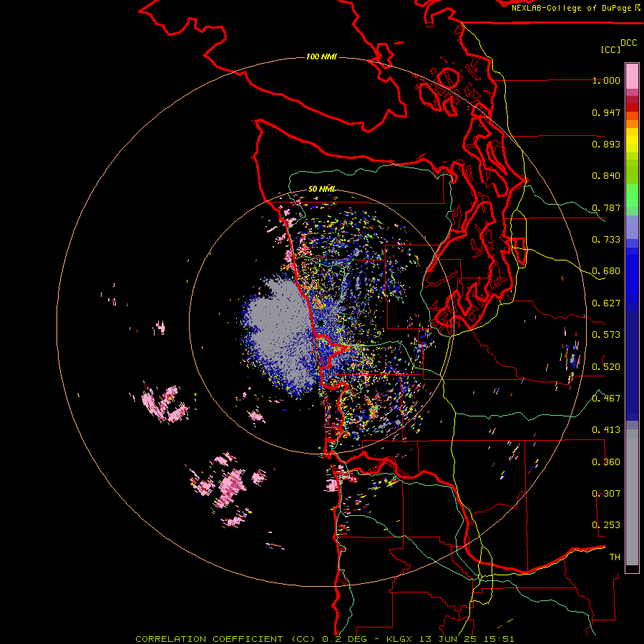Click the TH threshold label
This screenshot has width=644, height=644.
pos(615,557)
